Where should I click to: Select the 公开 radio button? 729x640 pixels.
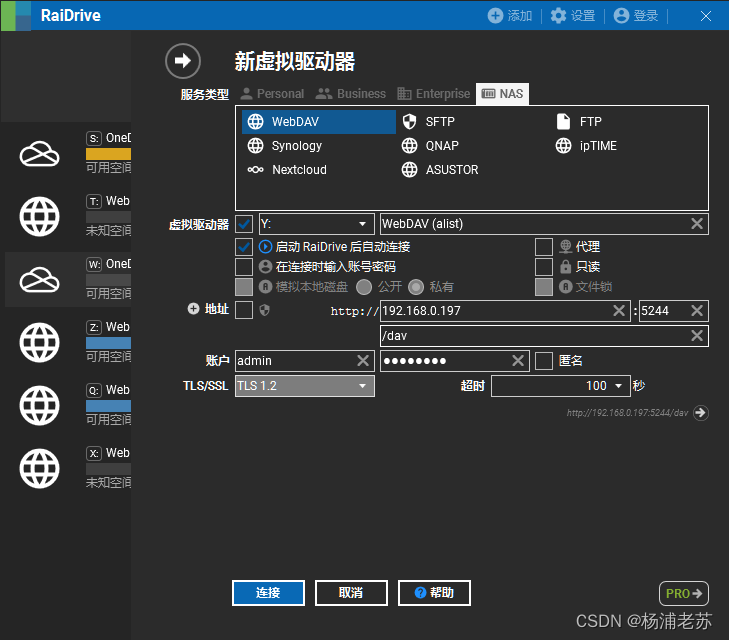coord(364,287)
